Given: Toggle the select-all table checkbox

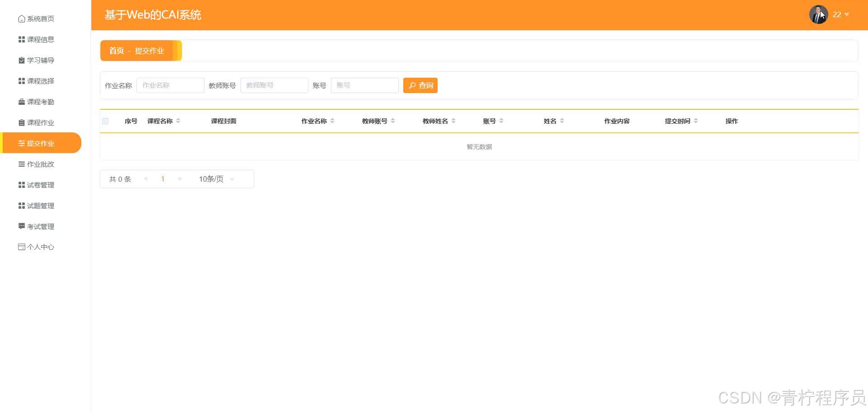Looking at the screenshot, I should 105,121.
